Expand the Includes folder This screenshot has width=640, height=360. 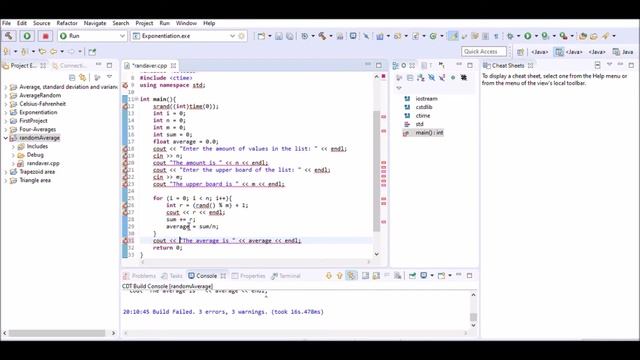[13, 147]
